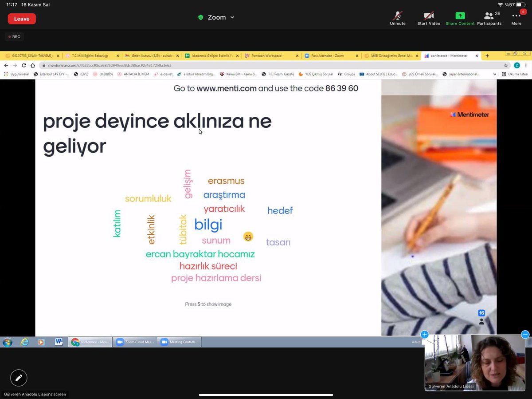The width and height of the screenshot is (532, 399).
Task: Open the Kamu SM bookmark
Action: tap(239, 74)
